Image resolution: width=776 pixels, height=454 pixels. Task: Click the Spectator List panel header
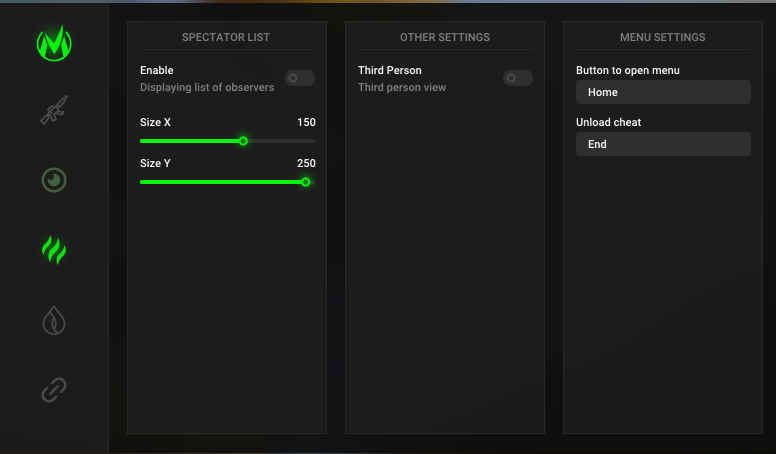[226, 37]
